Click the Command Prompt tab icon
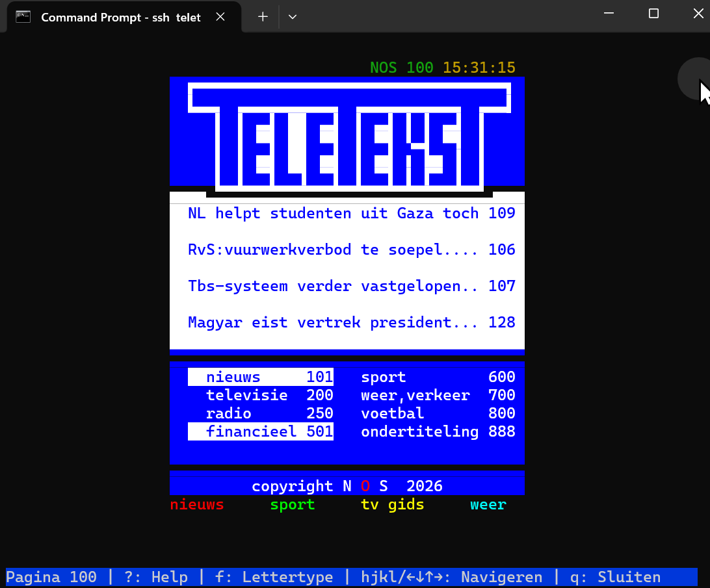This screenshot has height=588, width=710. 23,17
